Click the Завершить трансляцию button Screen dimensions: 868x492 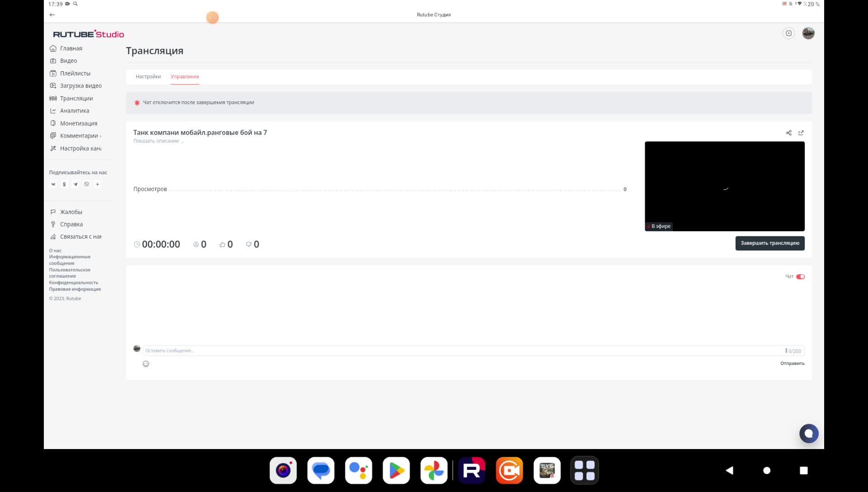(769, 243)
